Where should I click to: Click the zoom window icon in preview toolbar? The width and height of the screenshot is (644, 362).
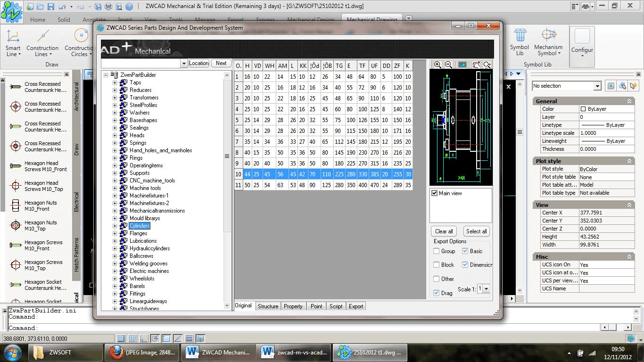click(487, 65)
